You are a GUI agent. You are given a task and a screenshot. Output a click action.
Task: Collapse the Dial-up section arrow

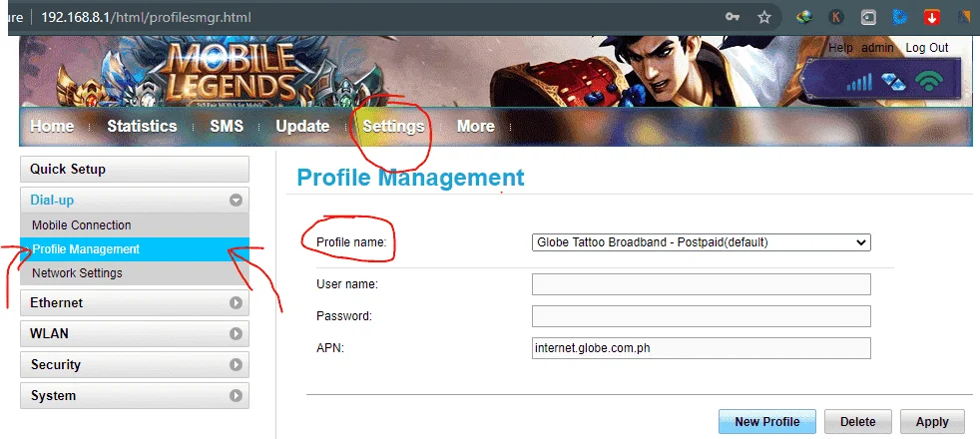(x=236, y=201)
